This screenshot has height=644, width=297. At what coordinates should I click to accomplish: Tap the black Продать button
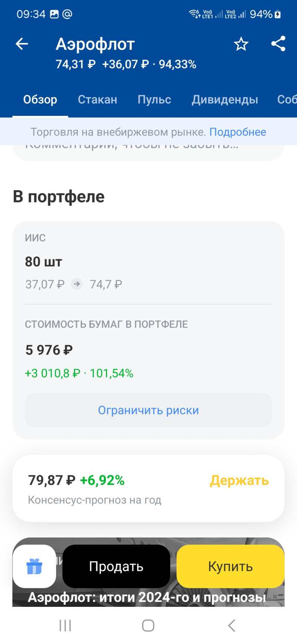pyautogui.click(x=116, y=566)
